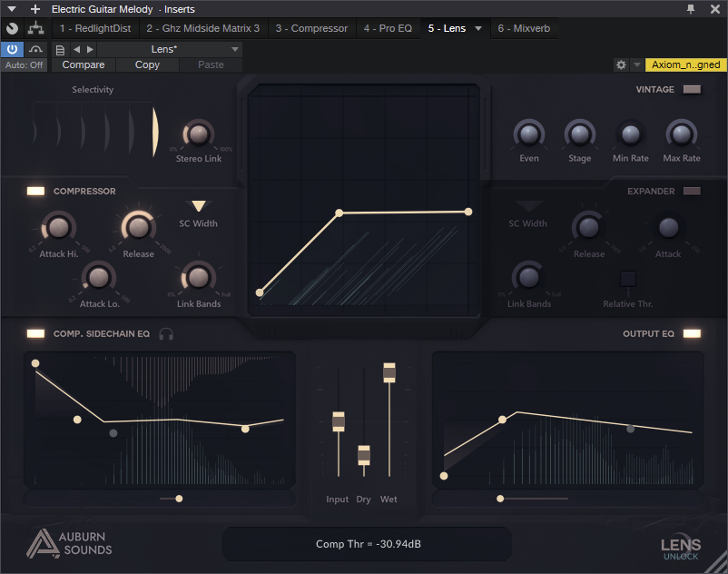Click the compressor Release knob
Screen dimensions: 728x574
[x=138, y=228]
